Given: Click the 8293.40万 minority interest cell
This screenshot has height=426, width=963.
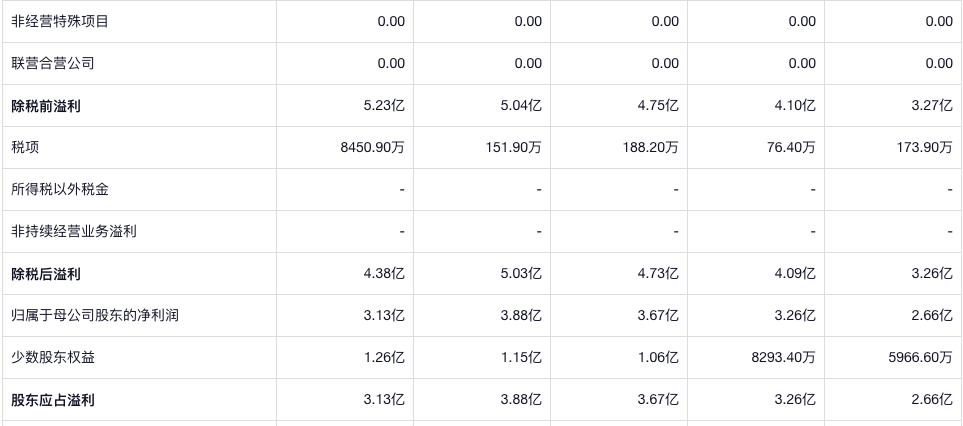Looking at the screenshot, I should point(783,357).
